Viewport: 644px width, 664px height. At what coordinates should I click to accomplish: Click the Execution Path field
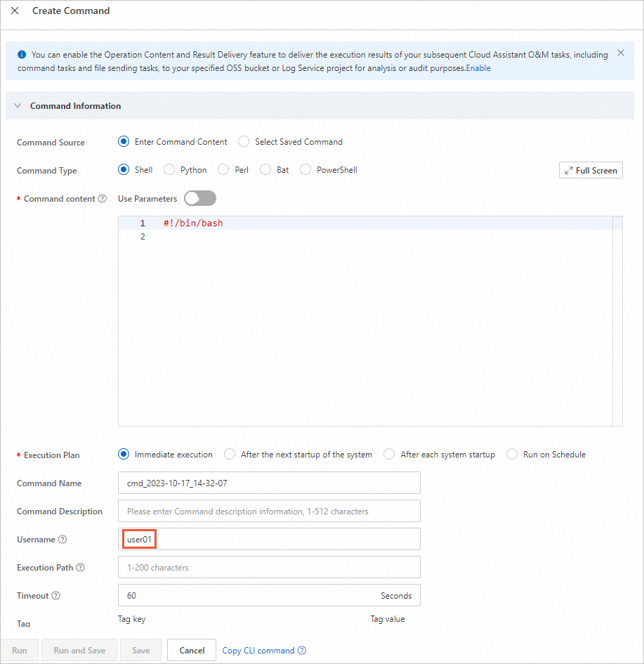point(269,568)
